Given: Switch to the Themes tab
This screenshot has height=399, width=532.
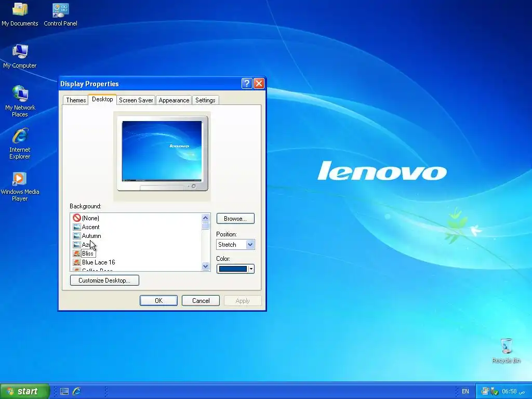Looking at the screenshot, I should click(x=76, y=100).
